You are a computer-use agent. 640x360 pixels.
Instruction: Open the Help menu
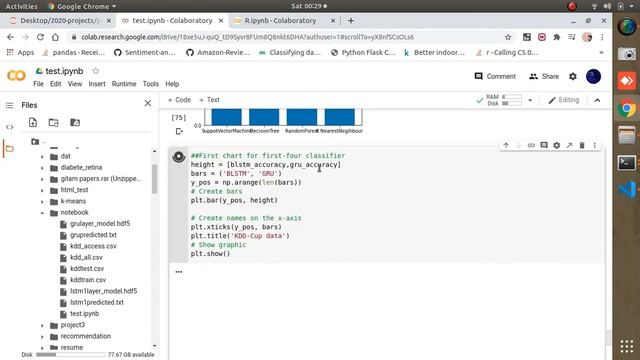pyautogui.click(x=172, y=84)
